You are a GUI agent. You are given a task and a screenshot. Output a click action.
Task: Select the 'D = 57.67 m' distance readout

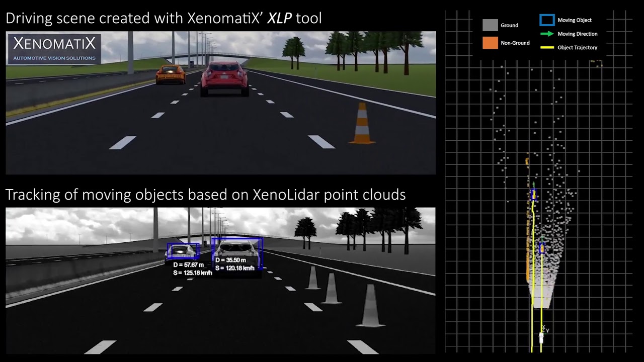coord(188,265)
